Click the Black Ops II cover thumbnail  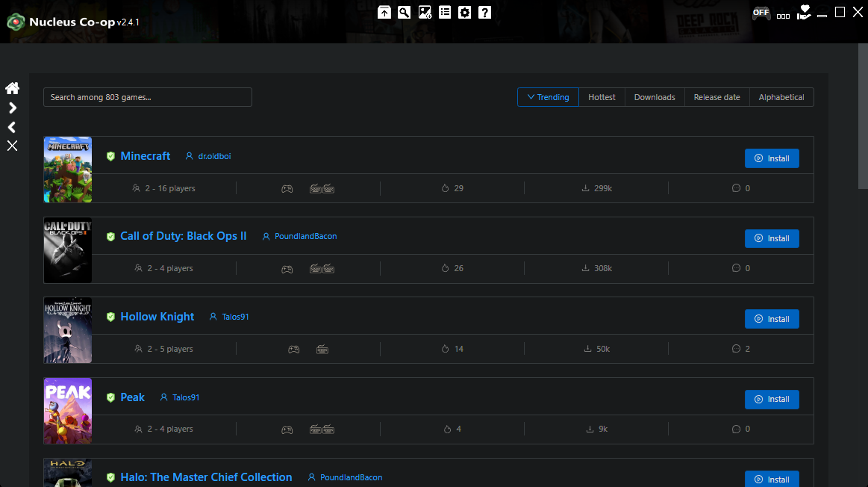click(x=67, y=250)
